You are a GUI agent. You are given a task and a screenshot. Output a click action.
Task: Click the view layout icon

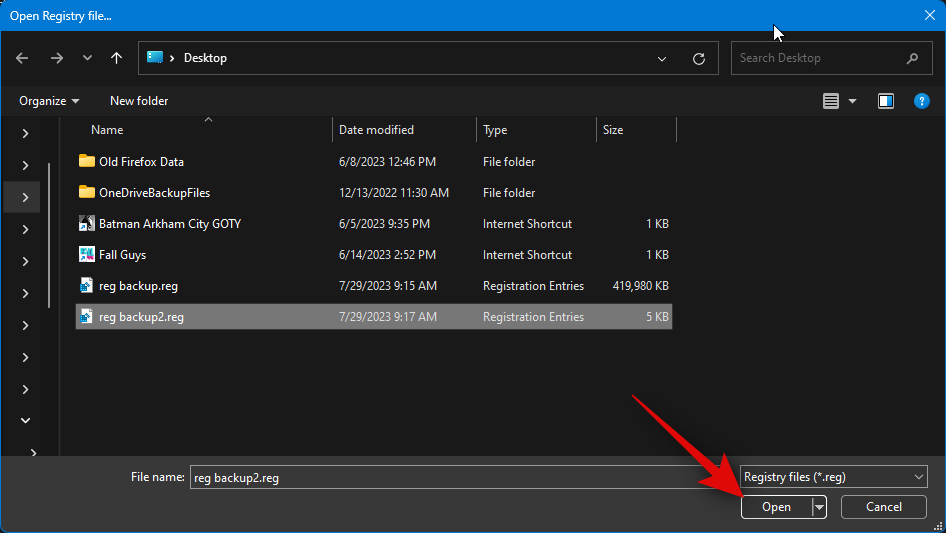(x=830, y=101)
